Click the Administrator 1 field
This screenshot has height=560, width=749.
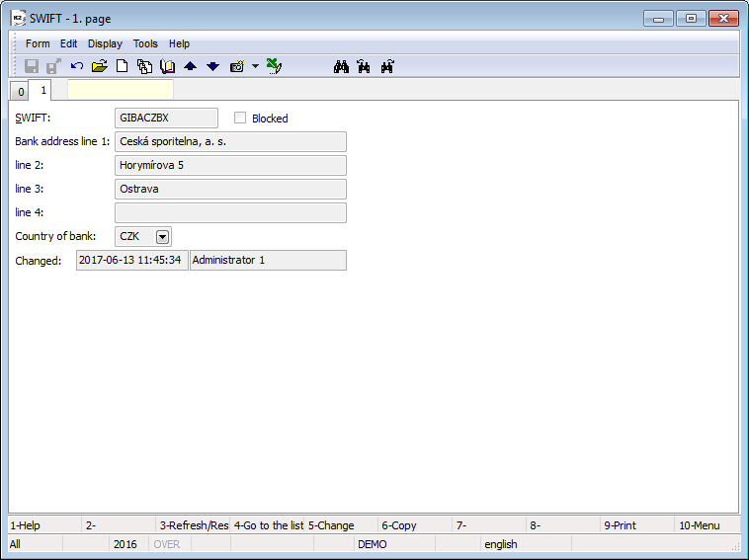pos(268,260)
